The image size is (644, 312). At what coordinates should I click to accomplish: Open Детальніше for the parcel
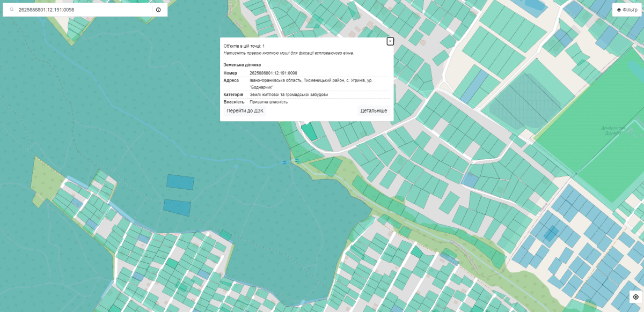[374, 111]
